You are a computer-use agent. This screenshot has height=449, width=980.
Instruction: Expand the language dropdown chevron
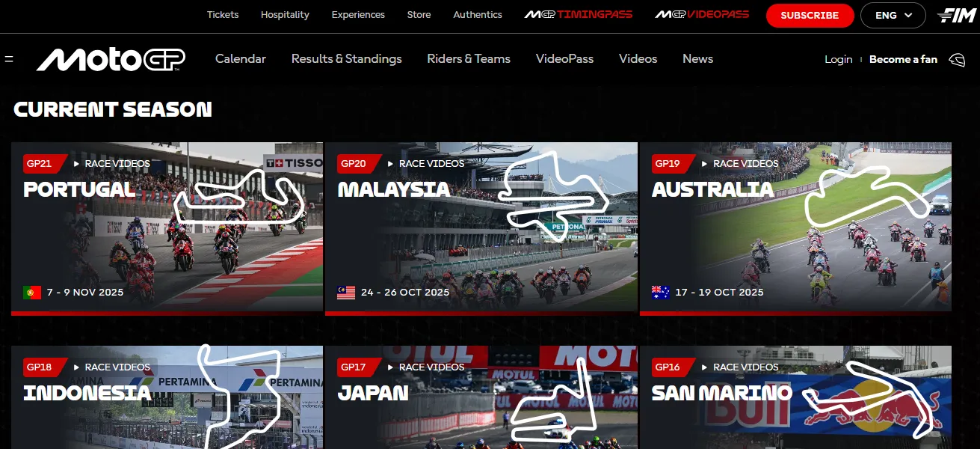click(907, 15)
